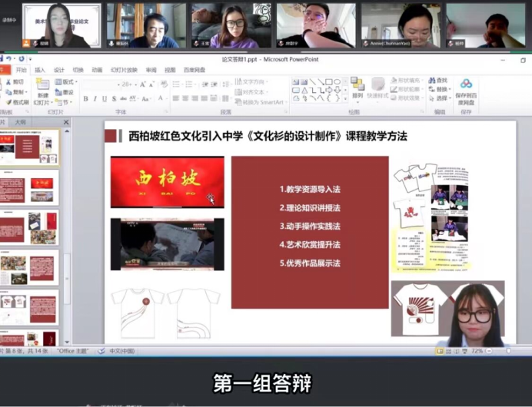
Task: Click the redo icon in quick access toolbar
Action: tap(22, 58)
